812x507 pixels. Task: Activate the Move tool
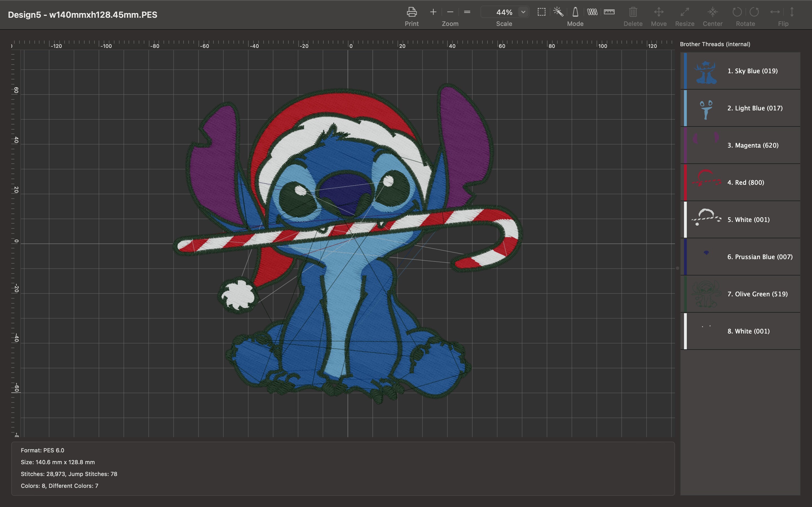(659, 12)
